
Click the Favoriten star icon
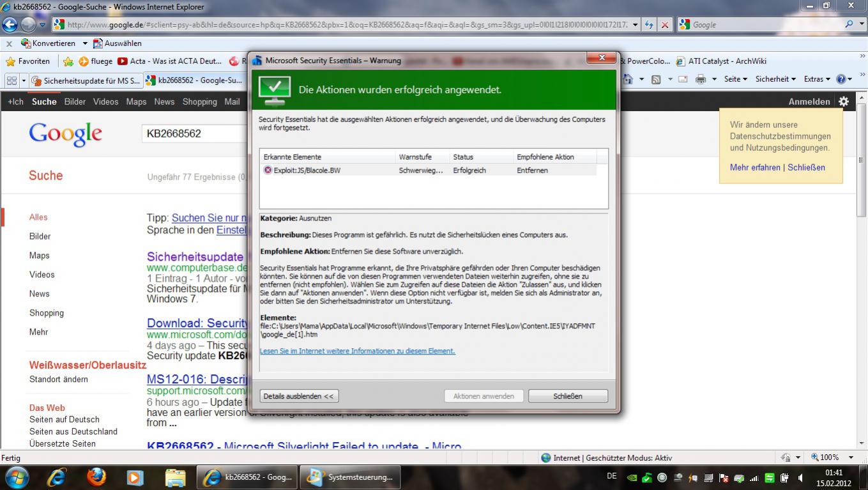click(x=10, y=61)
